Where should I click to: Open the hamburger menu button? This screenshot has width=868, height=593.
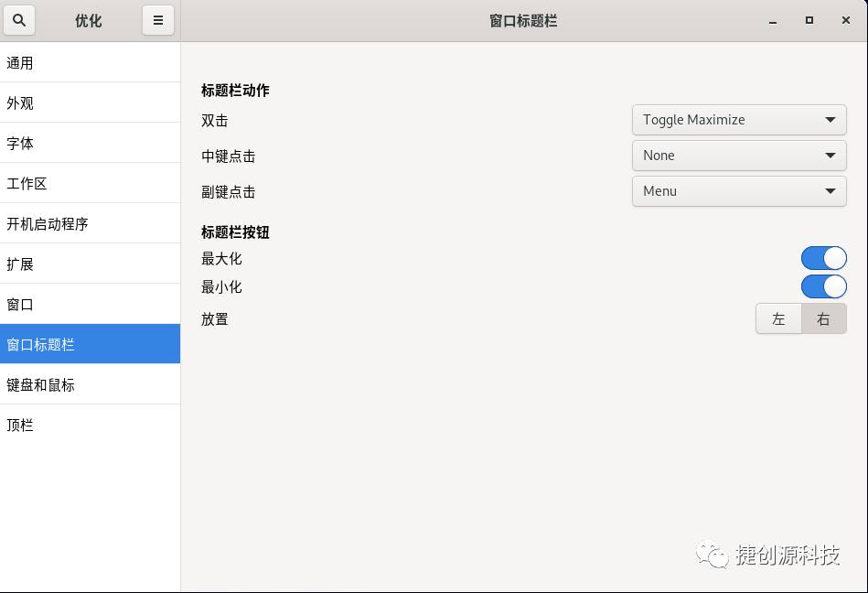coord(157,20)
